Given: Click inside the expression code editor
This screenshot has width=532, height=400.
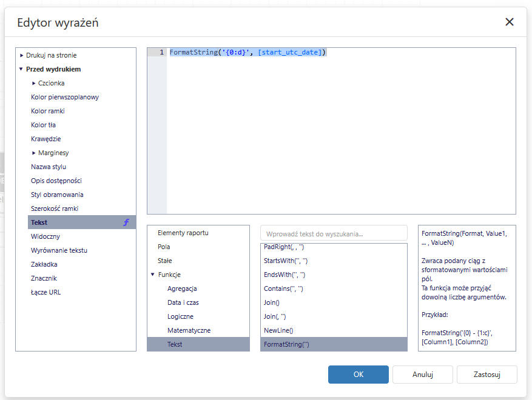Looking at the screenshot, I should (340, 133).
